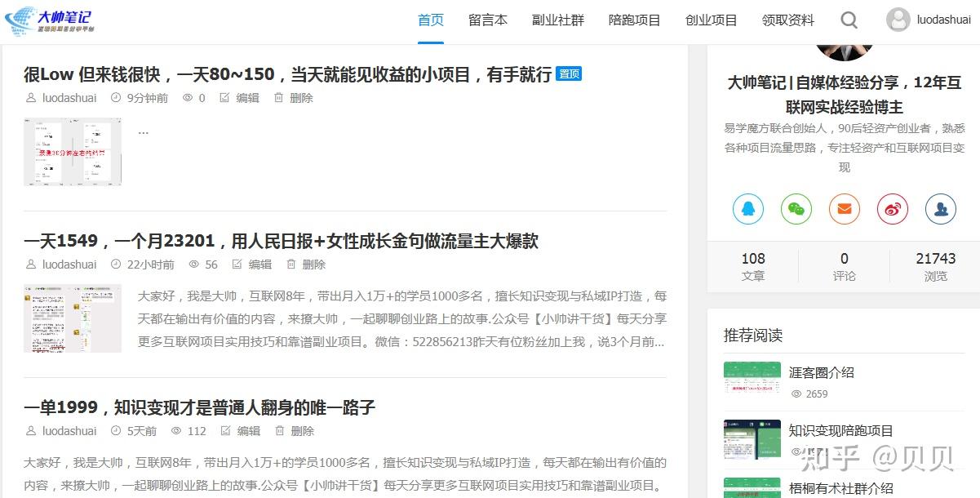
Task: Open luodashuai username in header
Action: pyautogui.click(x=944, y=20)
